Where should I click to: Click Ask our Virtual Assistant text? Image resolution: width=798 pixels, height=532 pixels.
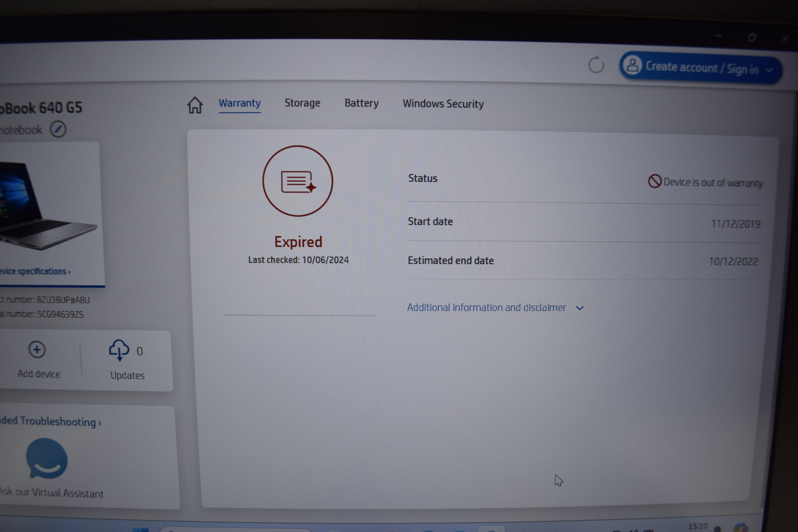(51, 493)
